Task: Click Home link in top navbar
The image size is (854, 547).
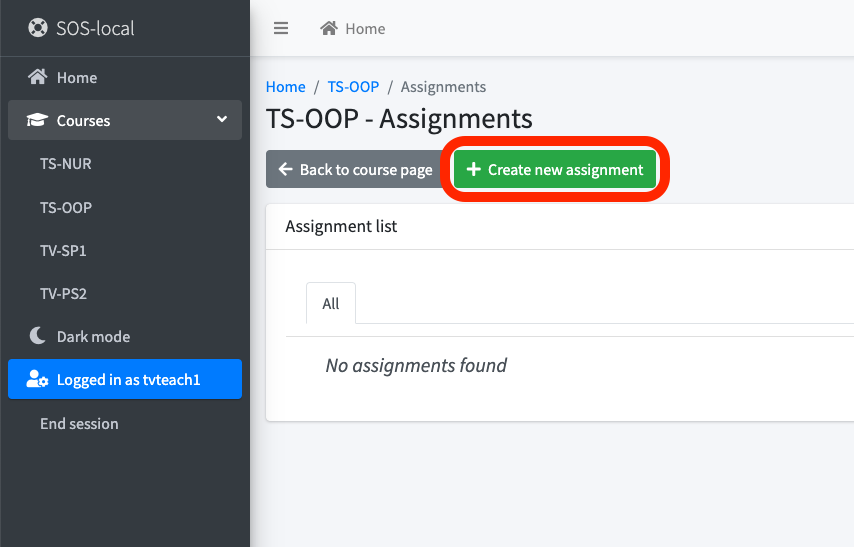Action: [352, 28]
